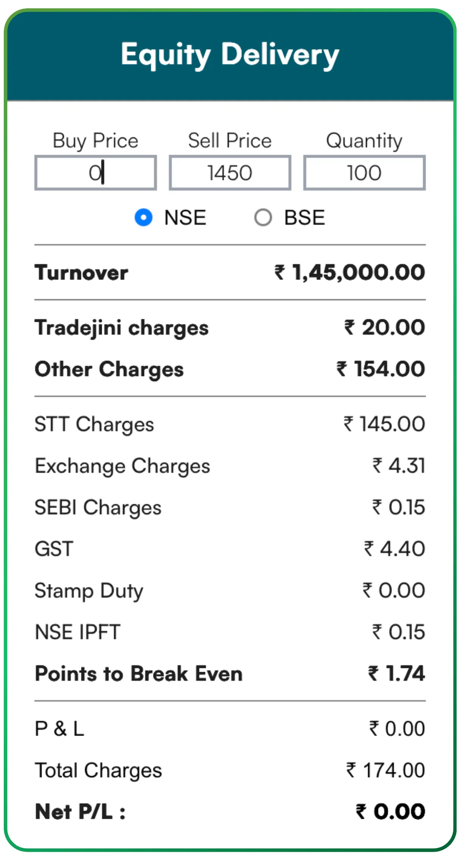This screenshot has width=465, height=868.
Task: Click the Turnover amount ₹ 1,45,000.00
Action: tap(350, 273)
